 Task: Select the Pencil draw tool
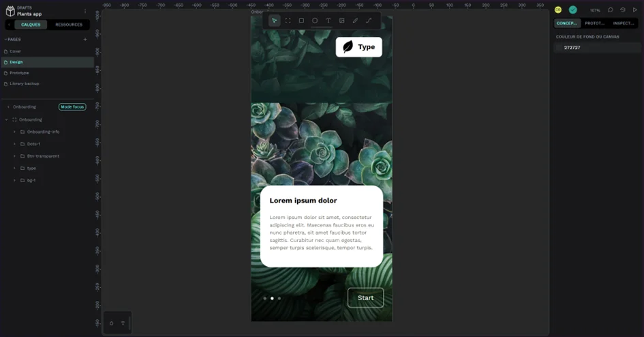coord(355,20)
